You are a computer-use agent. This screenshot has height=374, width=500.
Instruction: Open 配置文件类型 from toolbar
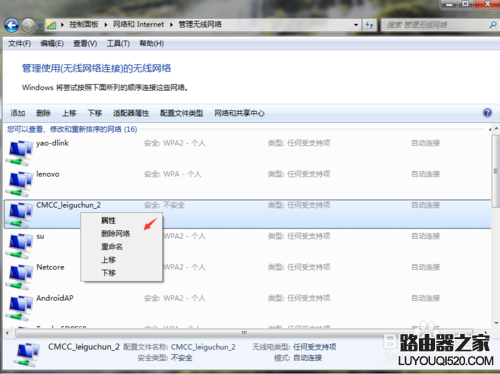click(181, 113)
